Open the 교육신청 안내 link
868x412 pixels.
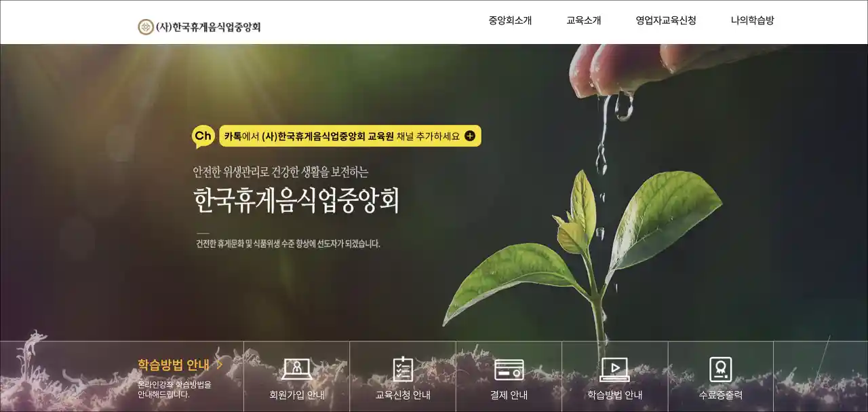(x=403, y=395)
